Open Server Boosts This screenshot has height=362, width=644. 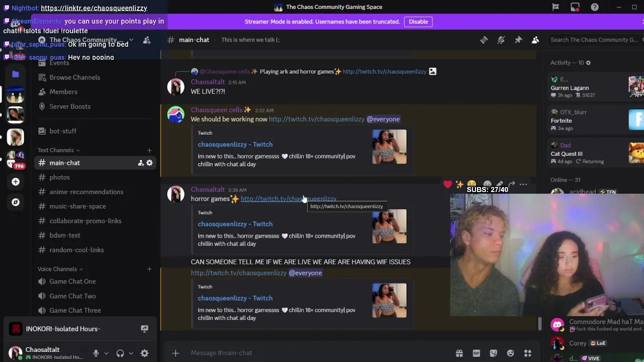coord(70,107)
